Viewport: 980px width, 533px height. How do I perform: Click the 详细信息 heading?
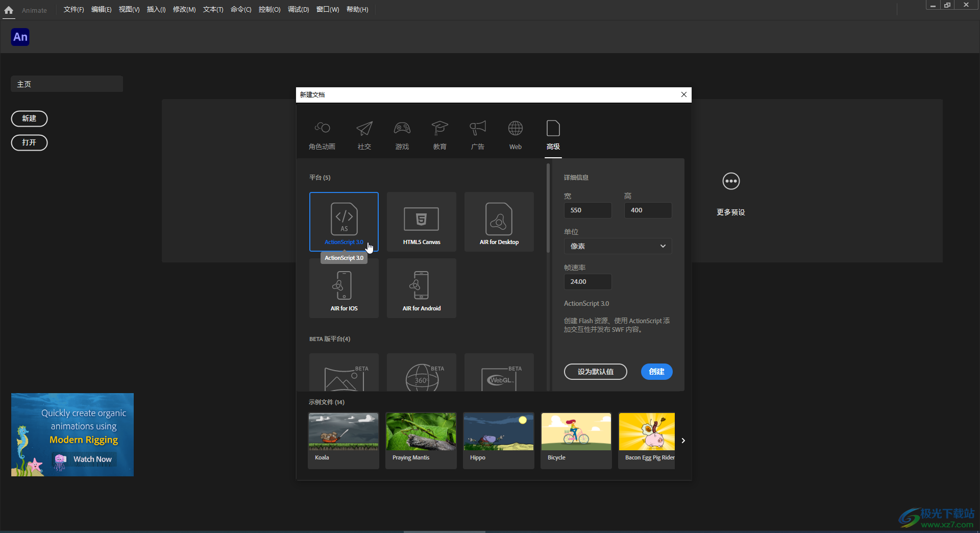click(x=576, y=178)
